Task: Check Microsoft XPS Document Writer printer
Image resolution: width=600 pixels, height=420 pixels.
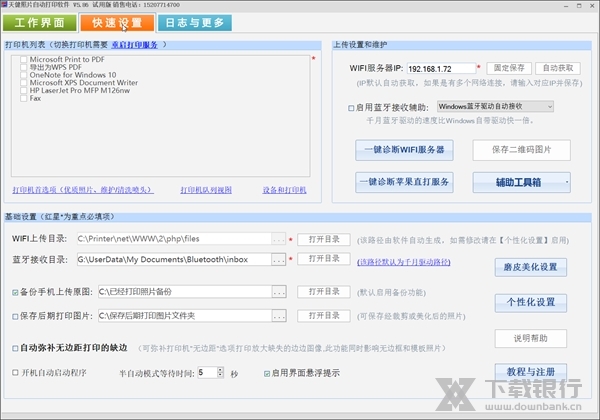Action: point(24,83)
